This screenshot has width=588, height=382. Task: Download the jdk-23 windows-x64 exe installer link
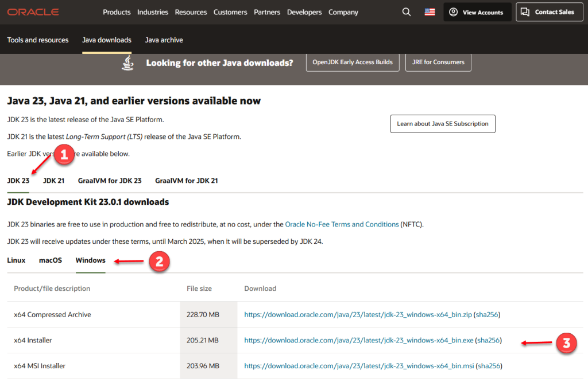click(358, 340)
